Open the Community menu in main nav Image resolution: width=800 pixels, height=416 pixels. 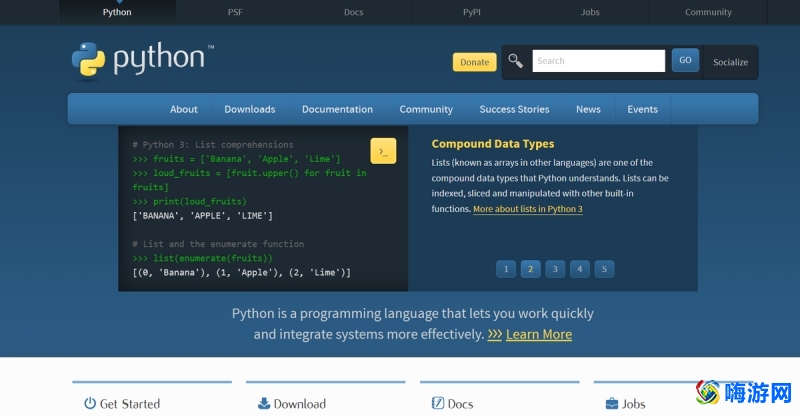[426, 109]
